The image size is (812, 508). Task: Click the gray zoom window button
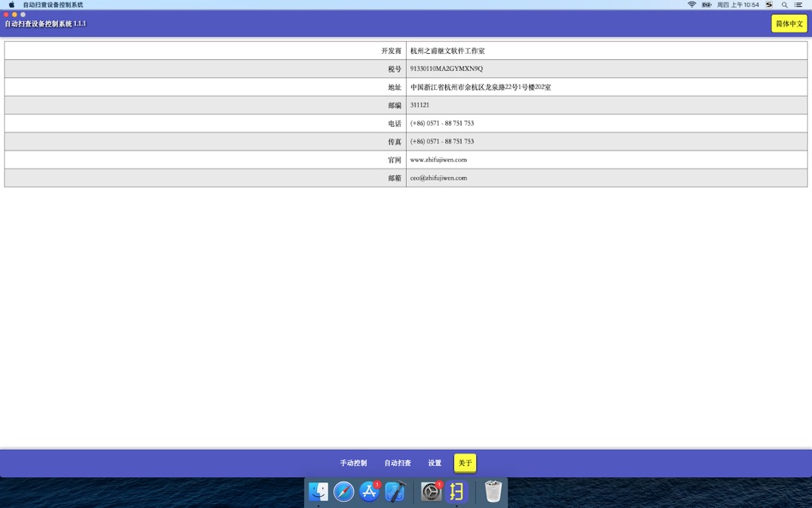[23, 15]
